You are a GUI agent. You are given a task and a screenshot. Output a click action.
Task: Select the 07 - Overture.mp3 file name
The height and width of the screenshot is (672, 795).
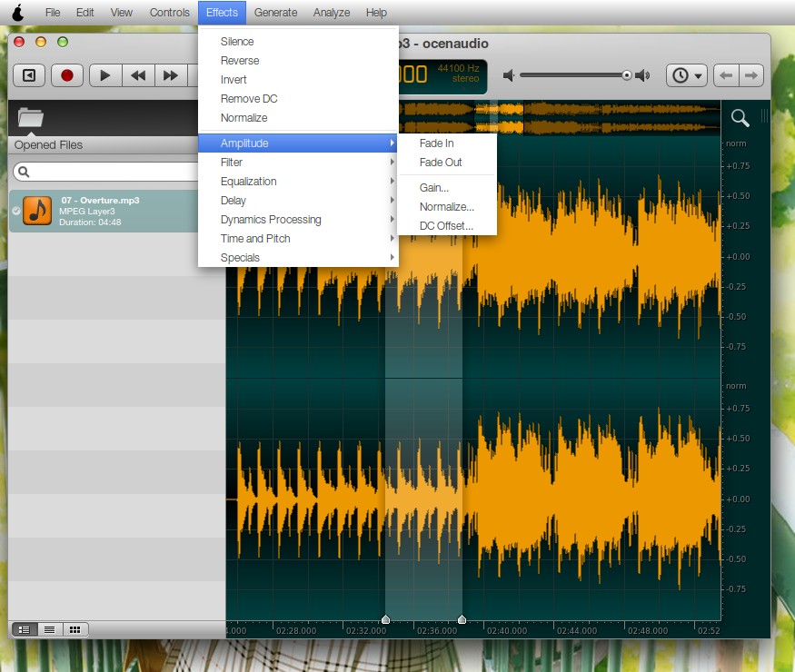coord(100,200)
